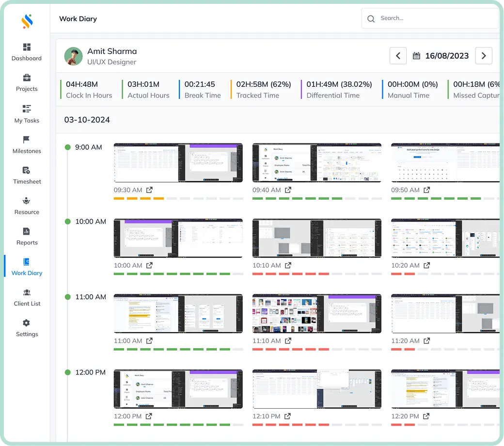This screenshot has width=504, height=446.
Task: Click the 11:00 AM timeline marker dot
Action: point(67,297)
